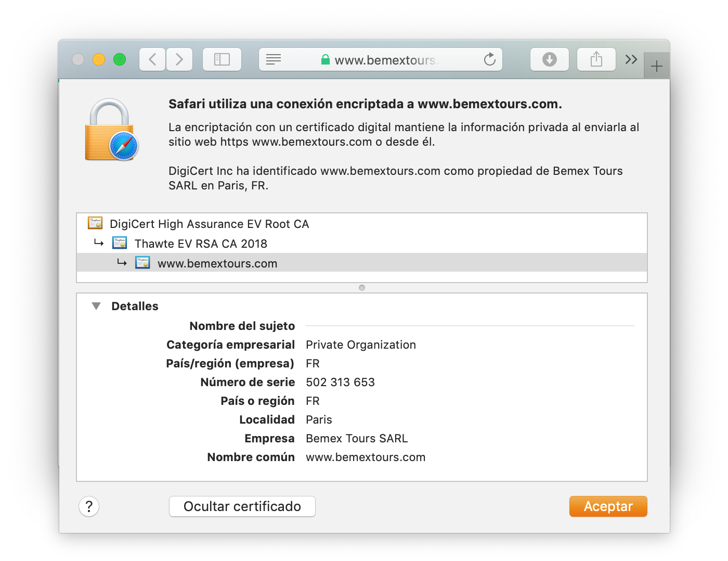Reload the page with the refresh icon
Viewport: 728px width, 561px height.
click(x=489, y=59)
